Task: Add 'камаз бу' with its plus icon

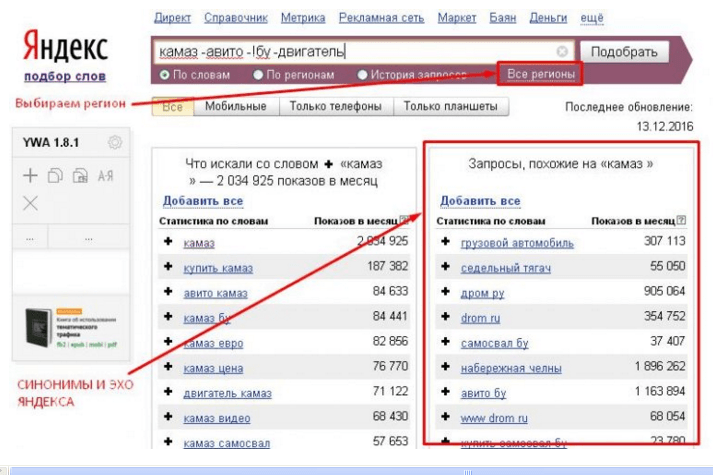Action: pyautogui.click(x=168, y=316)
